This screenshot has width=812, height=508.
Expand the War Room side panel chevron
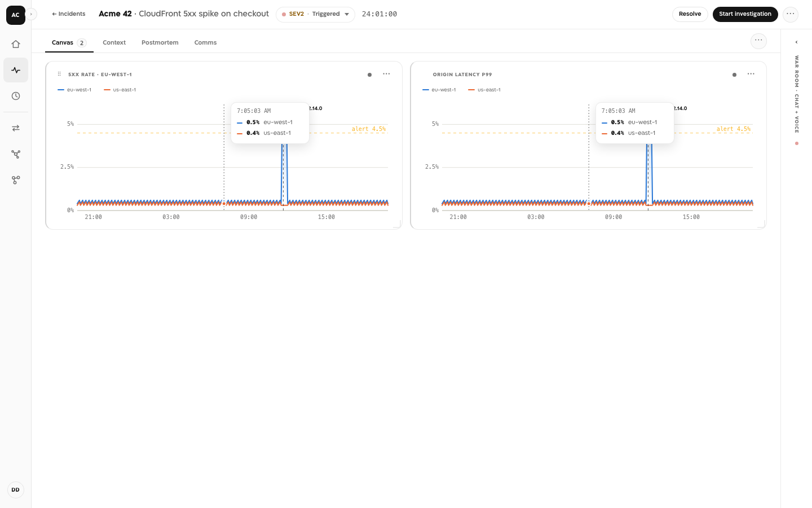coord(796,42)
